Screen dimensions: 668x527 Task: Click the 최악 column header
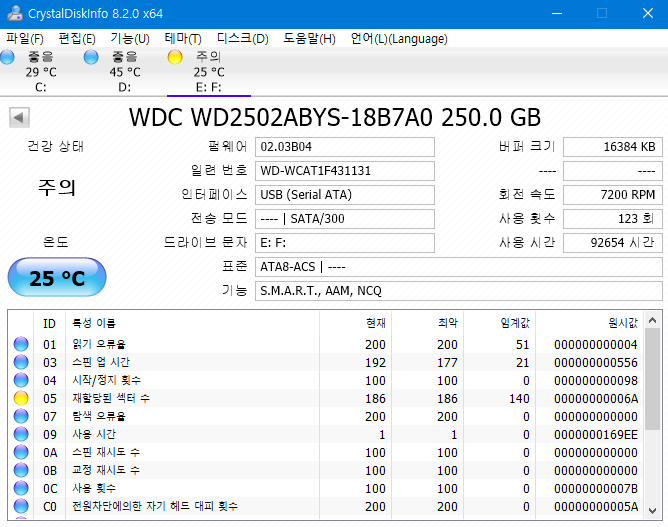coord(427,323)
